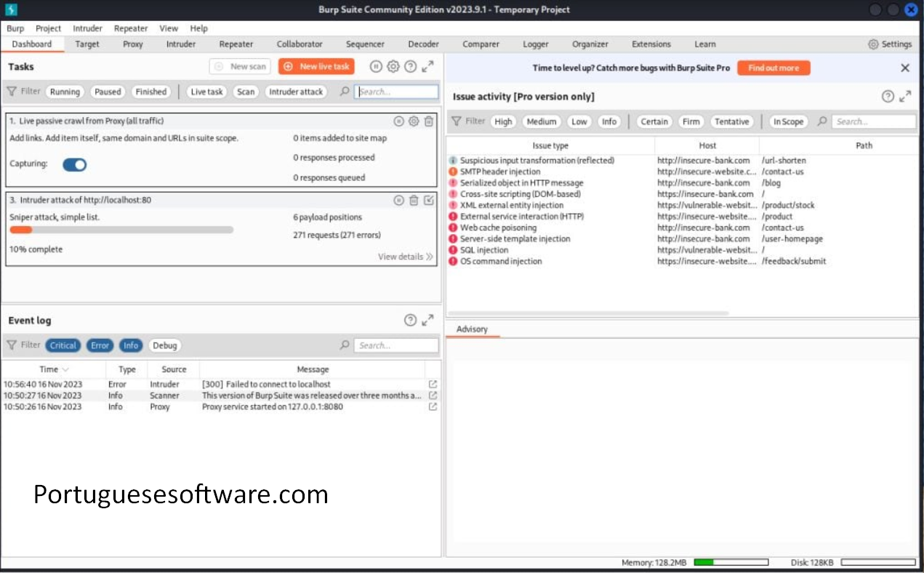Toggle the High severity issue filter
The height and width of the screenshot is (573, 924).
(503, 121)
